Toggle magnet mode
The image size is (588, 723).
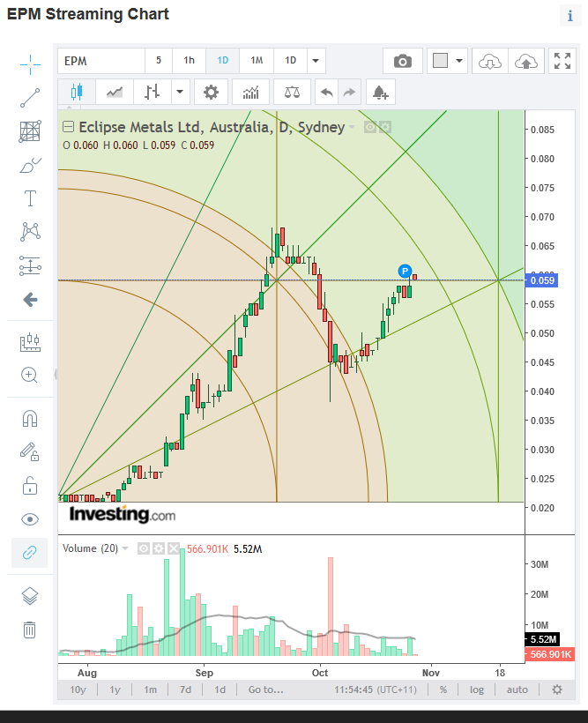pyautogui.click(x=30, y=419)
